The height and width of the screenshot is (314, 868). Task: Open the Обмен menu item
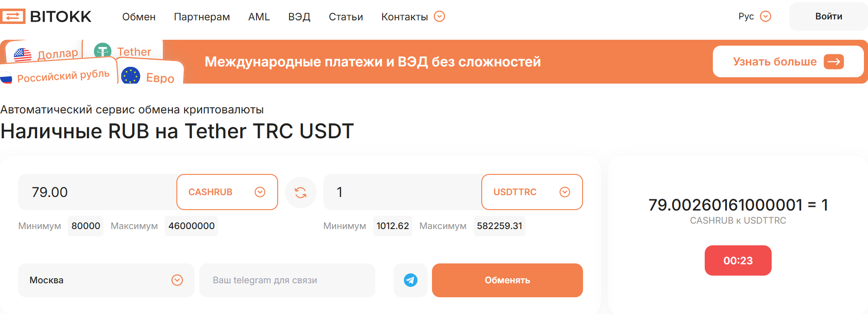pos(139,17)
